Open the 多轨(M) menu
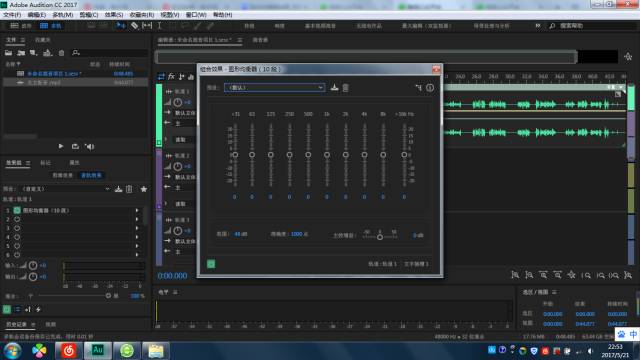 click(x=63, y=15)
